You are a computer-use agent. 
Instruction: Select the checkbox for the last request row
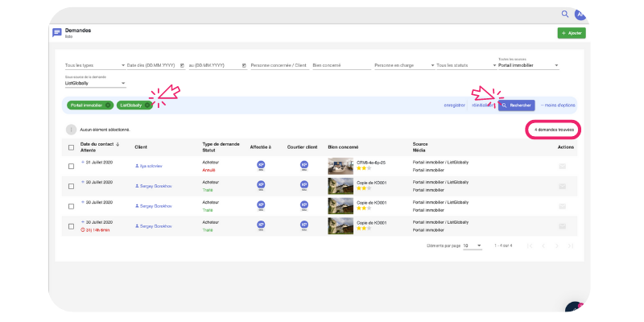click(x=71, y=226)
